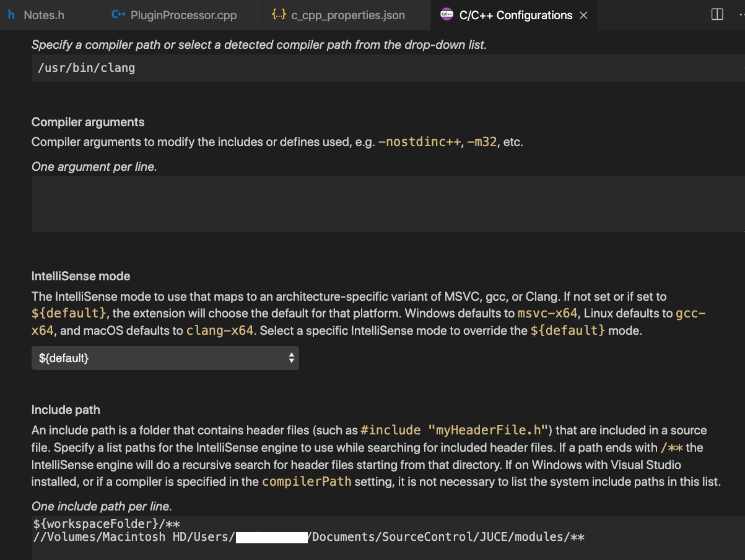The image size is (745, 560).
Task: Select the C/C++ Configurations tab title
Action: [515, 15]
